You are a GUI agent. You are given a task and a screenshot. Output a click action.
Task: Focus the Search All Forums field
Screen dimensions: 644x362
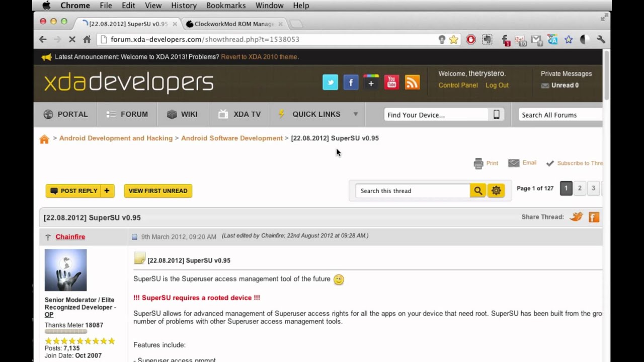[560, 115]
